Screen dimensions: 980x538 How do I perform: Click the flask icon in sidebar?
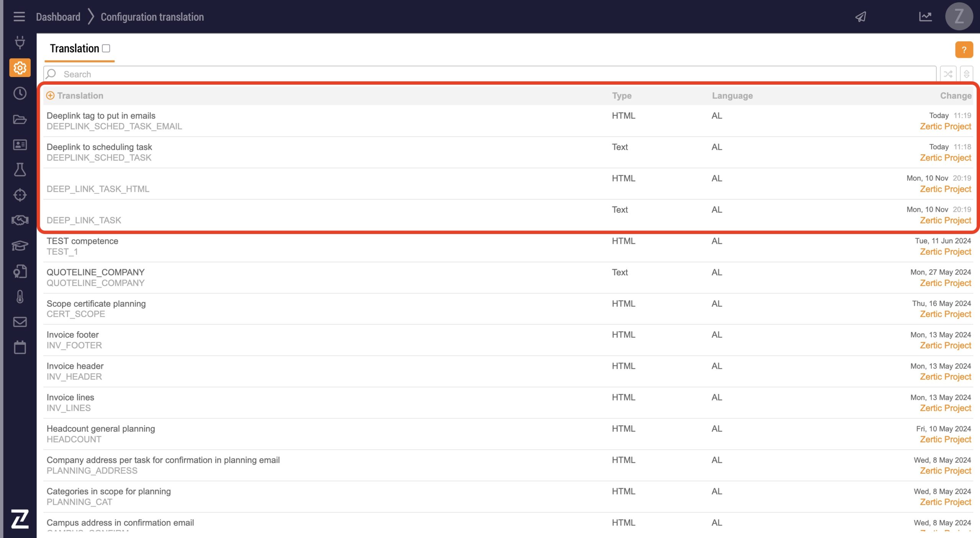tap(20, 170)
